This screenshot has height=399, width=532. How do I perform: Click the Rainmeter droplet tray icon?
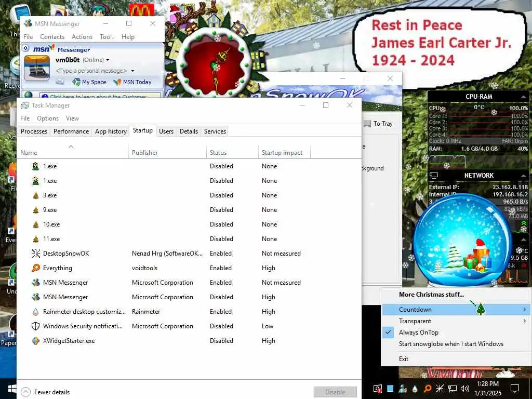click(415, 389)
